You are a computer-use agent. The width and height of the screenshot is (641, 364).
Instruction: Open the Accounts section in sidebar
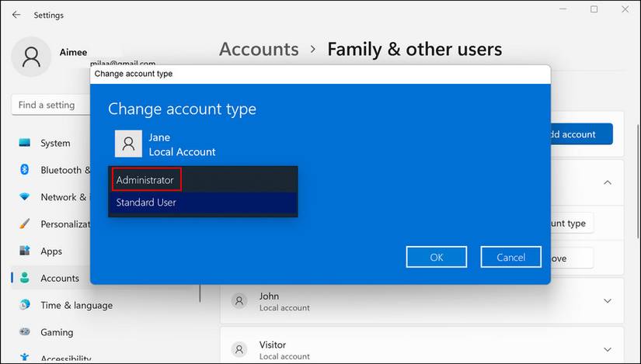(x=60, y=278)
